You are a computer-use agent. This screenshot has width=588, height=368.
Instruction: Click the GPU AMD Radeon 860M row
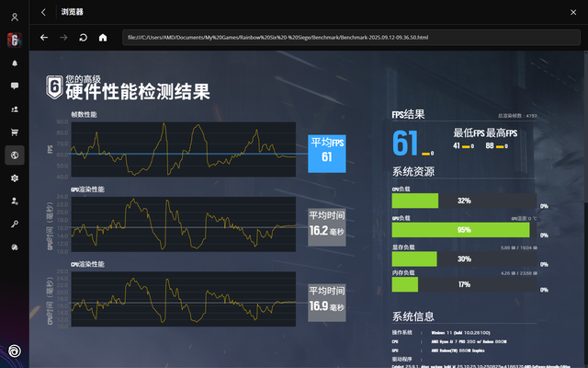click(438, 351)
